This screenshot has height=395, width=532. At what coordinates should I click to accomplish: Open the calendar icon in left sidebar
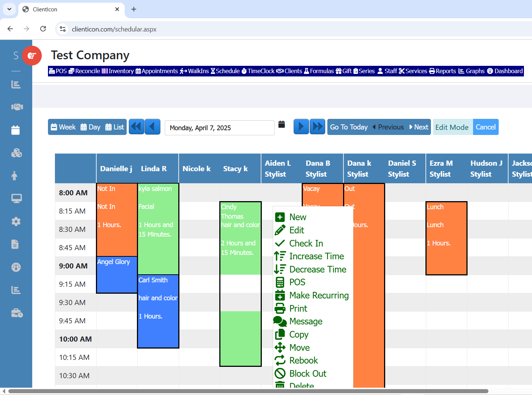(x=16, y=130)
